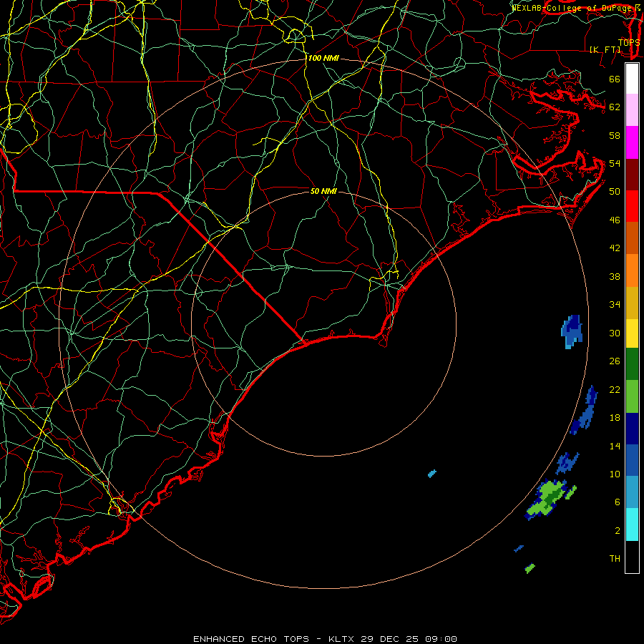Click the magenta legend swatch
Viewport: 644px width, 644px height.
(x=632, y=142)
